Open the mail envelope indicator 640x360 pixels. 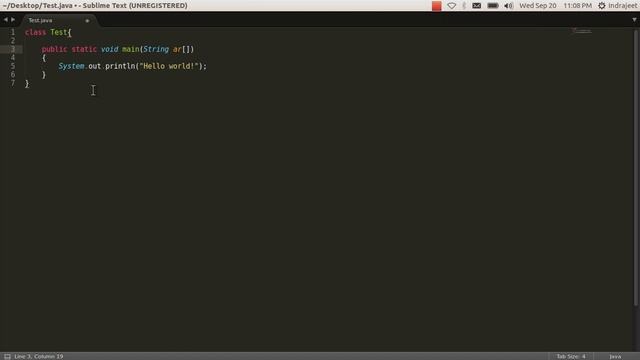tap(476, 6)
